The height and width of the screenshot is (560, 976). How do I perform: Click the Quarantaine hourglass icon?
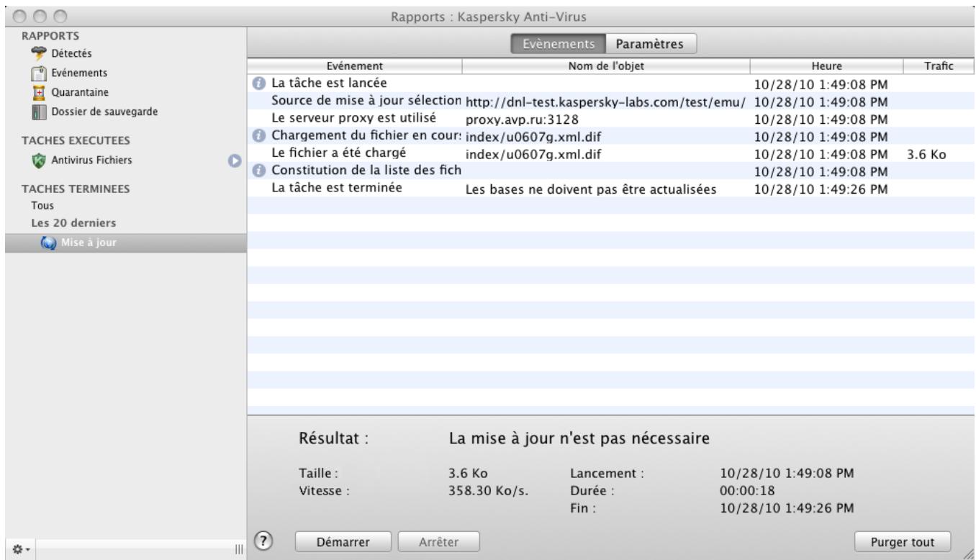pyautogui.click(x=40, y=92)
